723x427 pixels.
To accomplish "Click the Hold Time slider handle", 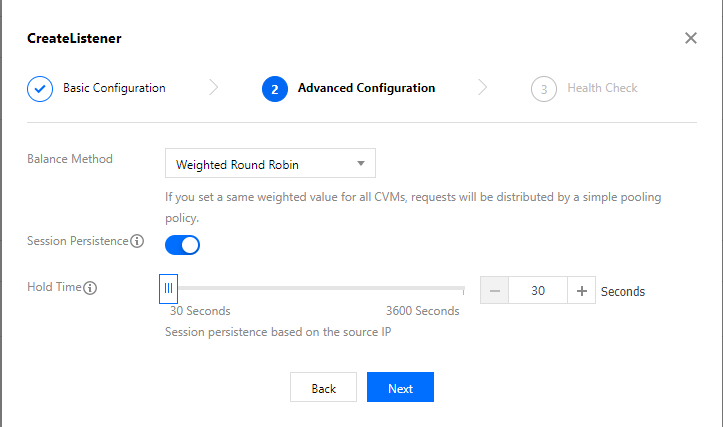I will tap(168, 288).
